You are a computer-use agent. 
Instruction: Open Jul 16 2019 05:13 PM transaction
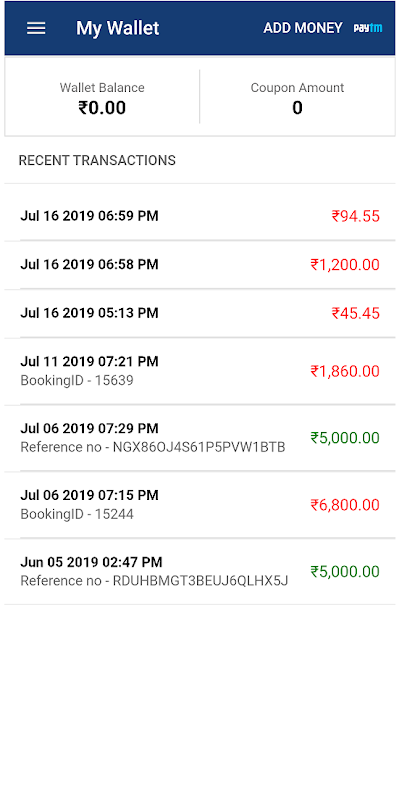200,313
